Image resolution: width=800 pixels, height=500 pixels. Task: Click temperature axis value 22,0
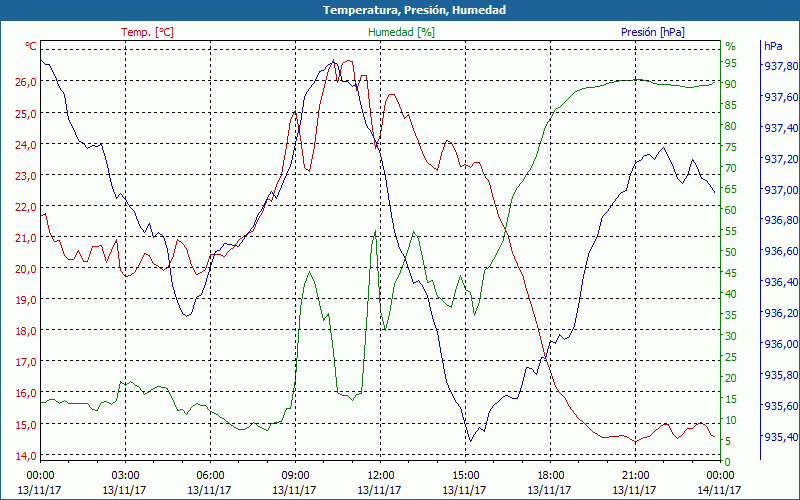(x=27, y=207)
